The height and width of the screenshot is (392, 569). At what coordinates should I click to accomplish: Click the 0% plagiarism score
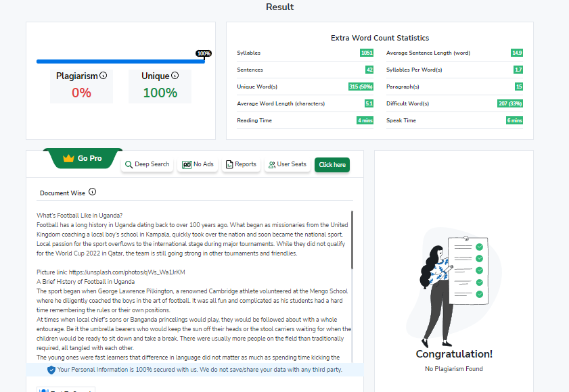point(81,93)
